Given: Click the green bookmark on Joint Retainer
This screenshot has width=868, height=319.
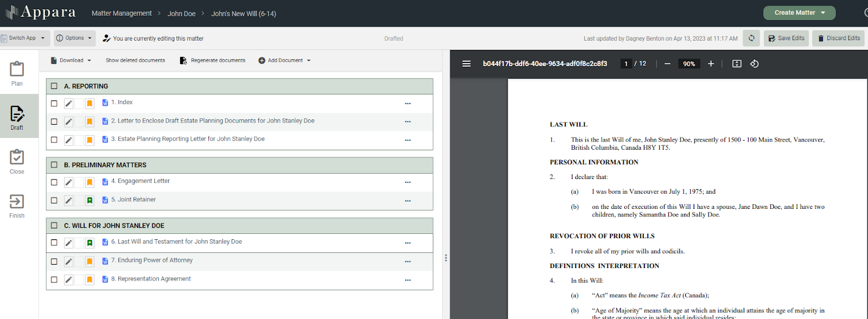Looking at the screenshot, I should [x=90, y=200].
